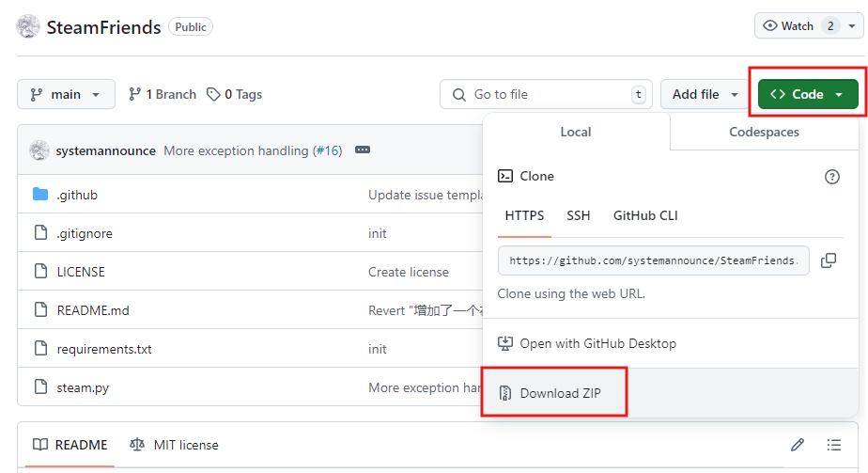
Task: Open the main branch selector dropdown
Action: pos(66,94)
